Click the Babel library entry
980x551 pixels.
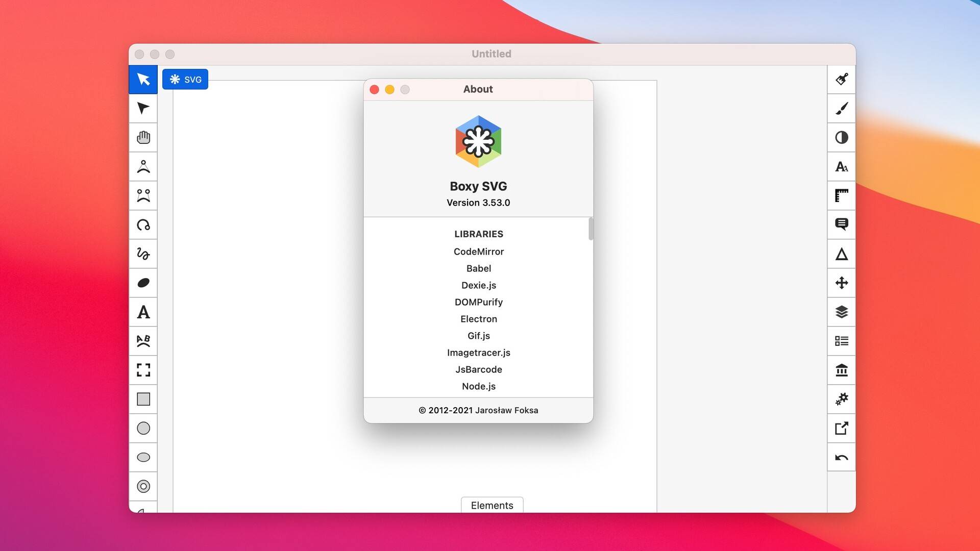point(478,268)
